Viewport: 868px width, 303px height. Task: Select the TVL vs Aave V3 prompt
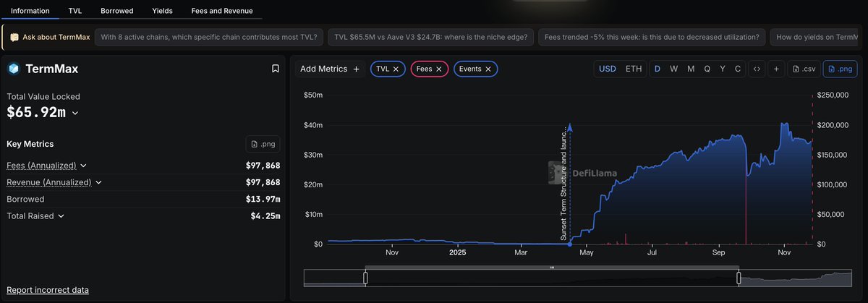430,37
